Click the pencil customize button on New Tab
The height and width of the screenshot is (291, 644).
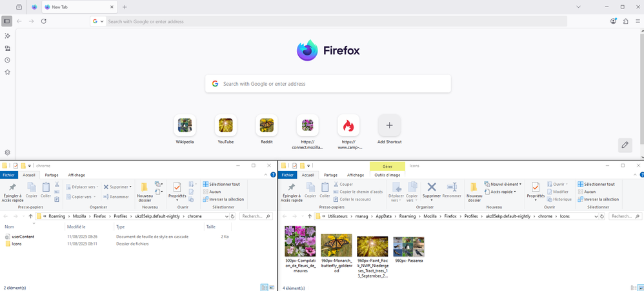[x=625, y=145]
